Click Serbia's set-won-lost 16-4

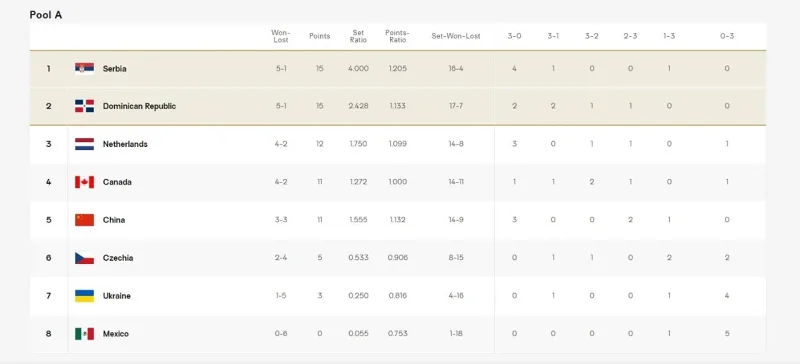[456, 68]
